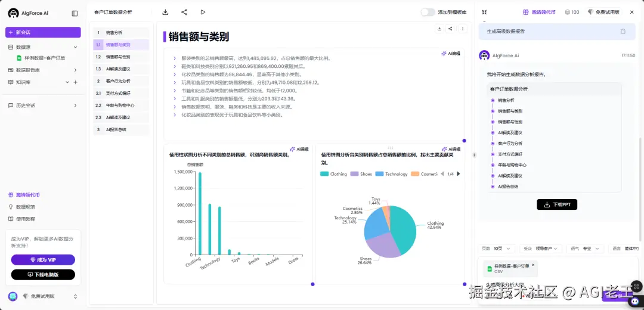Open 样例数据-客户订单 in sidebar
Image resolution: width=644 pixels, height=310 pixels.
coord(41,58)
